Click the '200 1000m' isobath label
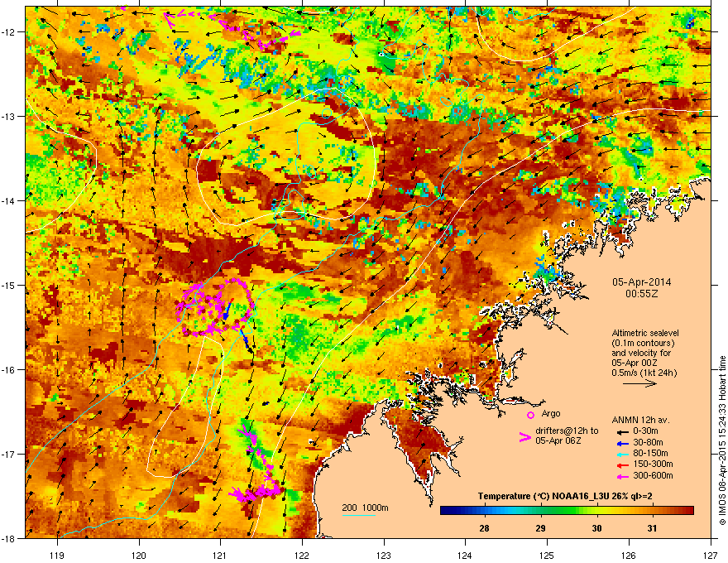Viewport: 728px width, 563px height. [365, 508]
